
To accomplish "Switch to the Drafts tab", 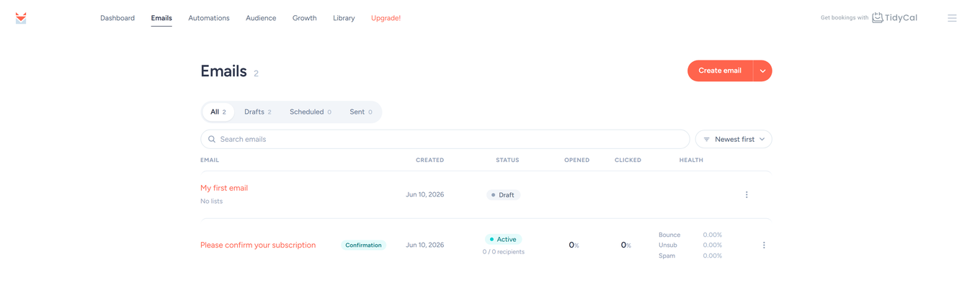I will [x=258, y=112].
